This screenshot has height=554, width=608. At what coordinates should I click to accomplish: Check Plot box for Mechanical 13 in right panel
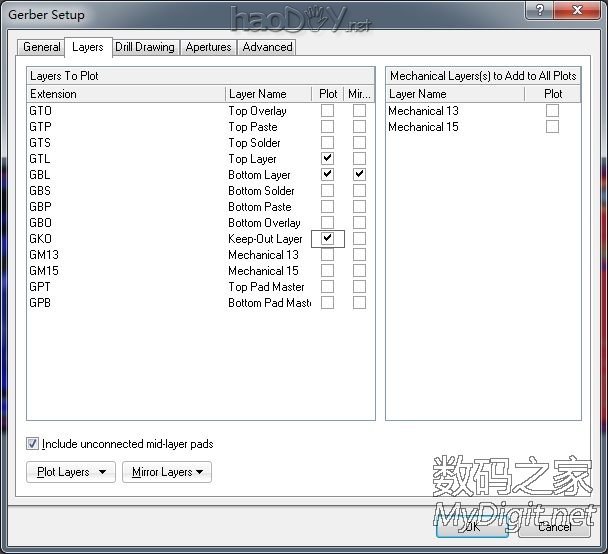pos(552,111)
